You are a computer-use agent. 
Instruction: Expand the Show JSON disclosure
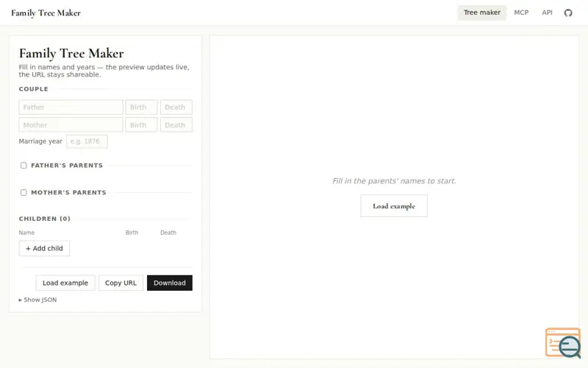click(38, 300)
